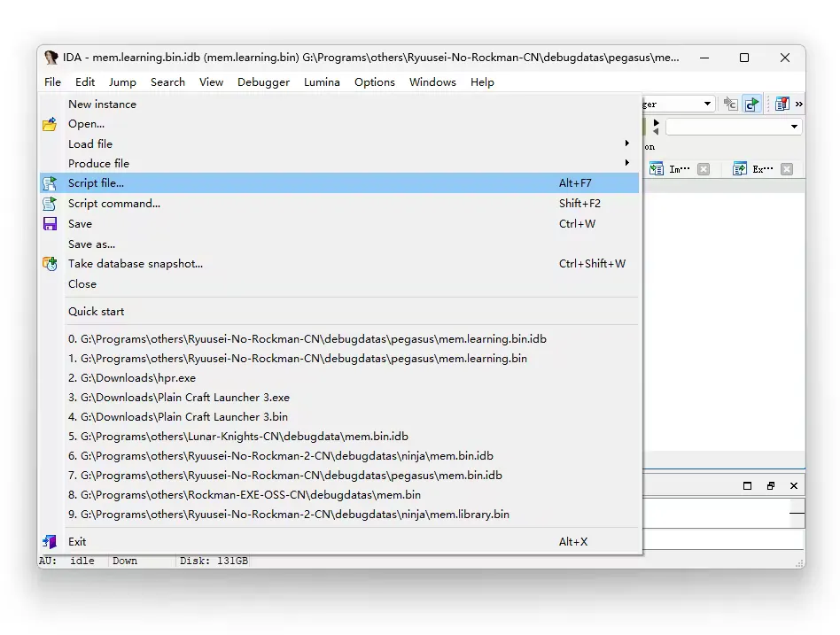Open recent Lunar-Knights-CN mem.bin.idb file

pyautogui.click(x=237, y=437)
